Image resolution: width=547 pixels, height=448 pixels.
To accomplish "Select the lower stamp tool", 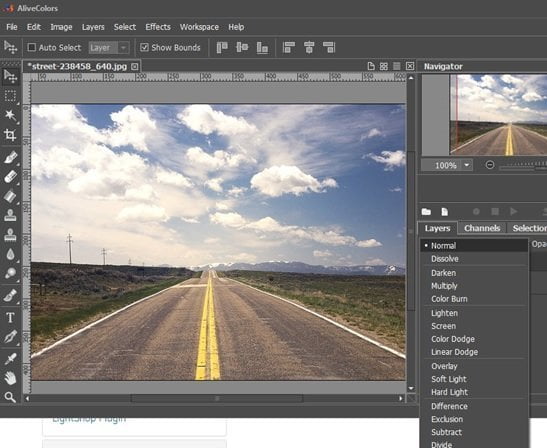I will [10, 235].
